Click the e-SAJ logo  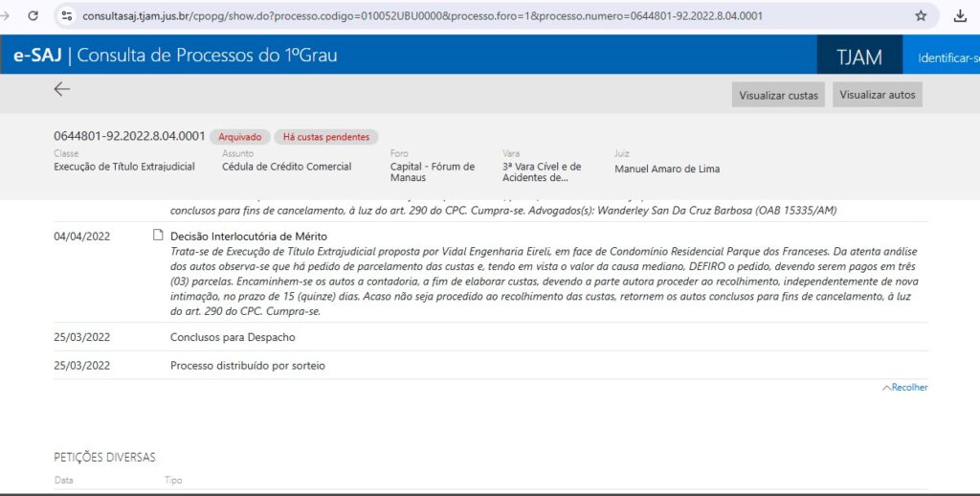(x=37, y=56)
